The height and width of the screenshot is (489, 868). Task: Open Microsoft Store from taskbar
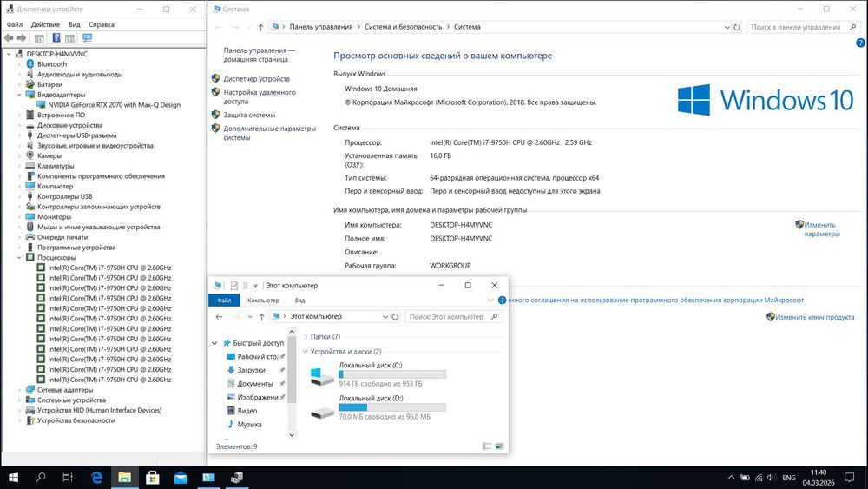pyautogui.click(x=153, y=478)
